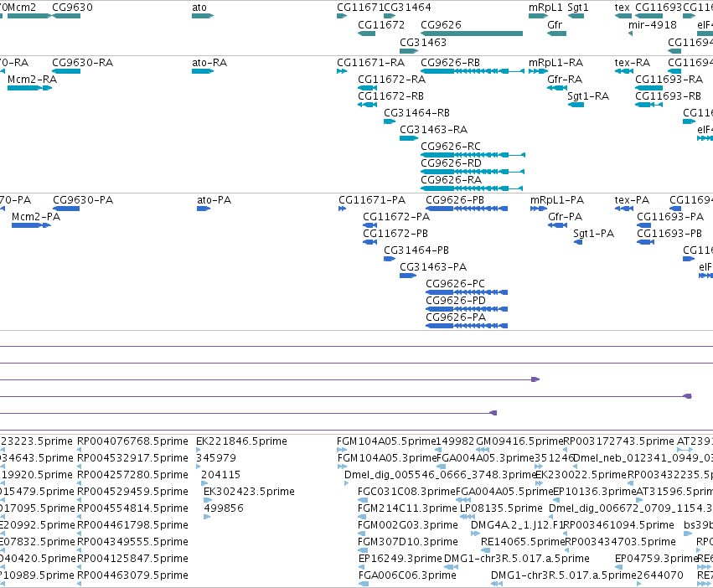Click the ato-RA transcript label
The image size is (713, 588).
point(209,63)
